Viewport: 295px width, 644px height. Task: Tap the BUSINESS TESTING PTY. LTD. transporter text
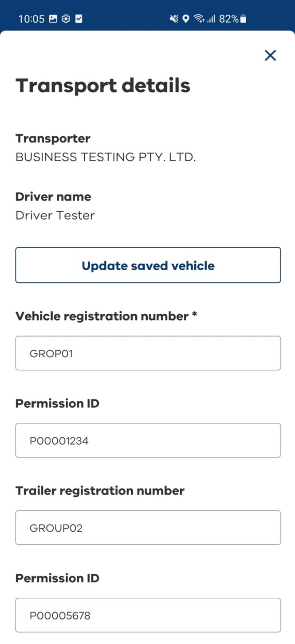[106, 157]
